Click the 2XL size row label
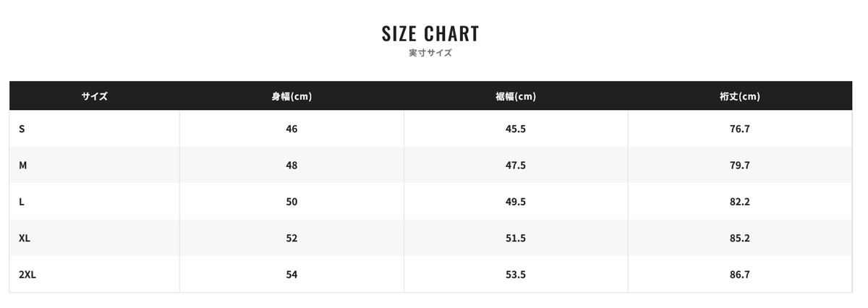This screenshot has width=868, height=308. tap(27, 275)
